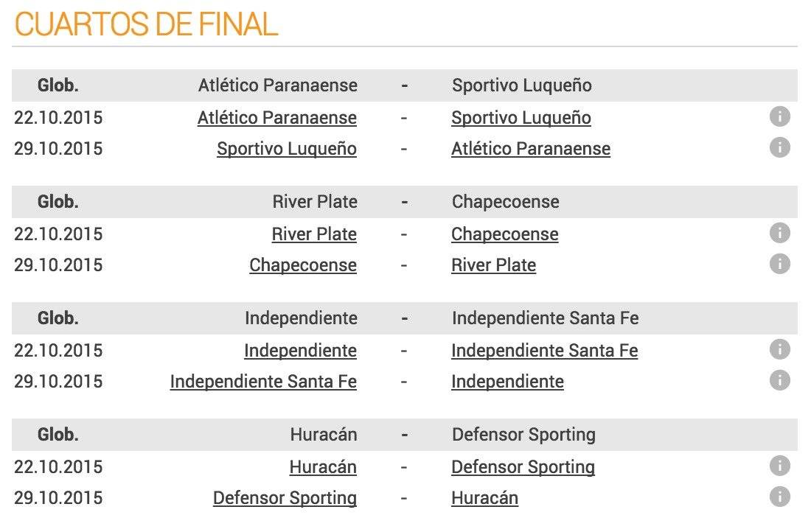Image resolution: width=811 pixels, height=532 pixels.
Task: Visit Defensor Sporting away link on 22.10.2015
Action: click(523, 467)
